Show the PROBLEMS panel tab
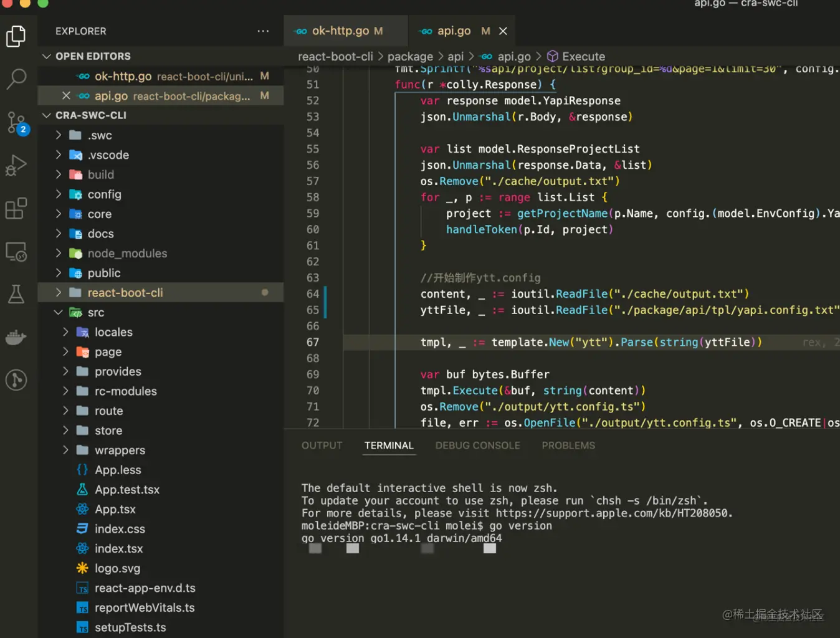This screenshot has height=638, width=840. (x=568, y=445)
